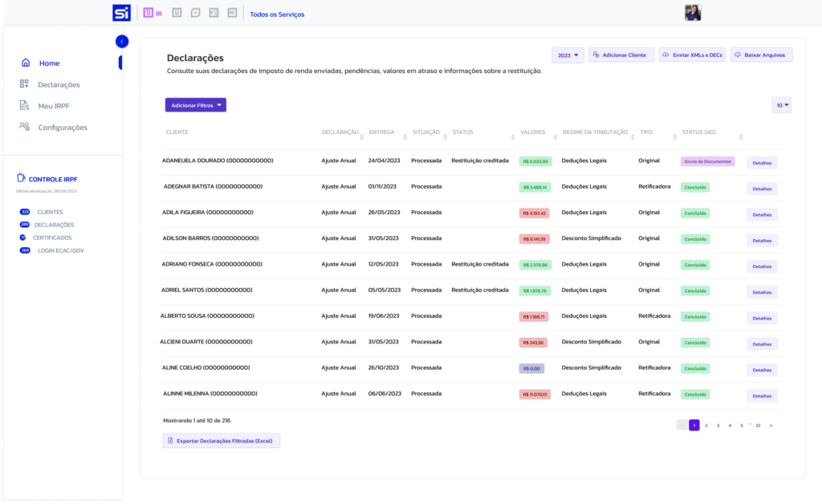The height and width of the screenshot is (504, 822).
Task: Open Detalhes for Adaneijela Dourado
Action: point(762,163)
